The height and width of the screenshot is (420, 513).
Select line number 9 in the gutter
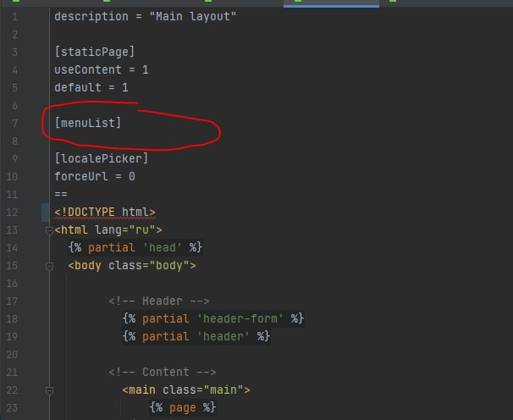pos(14,158)
